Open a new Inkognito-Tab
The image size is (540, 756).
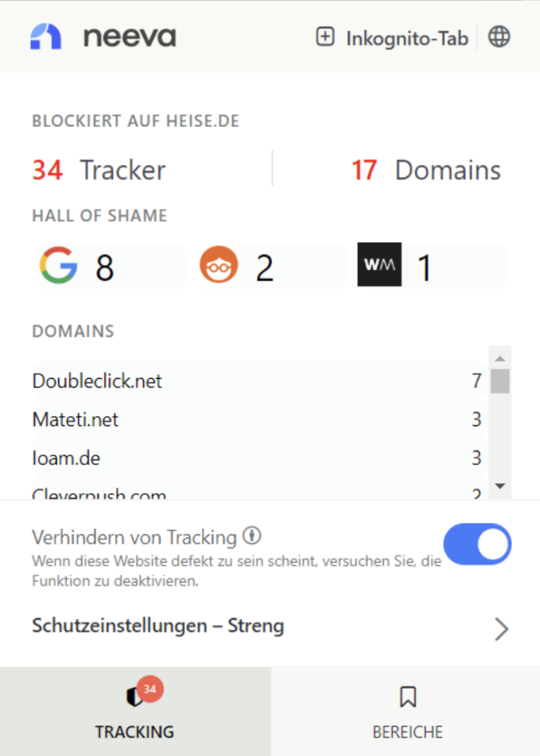tap(392, 38)
